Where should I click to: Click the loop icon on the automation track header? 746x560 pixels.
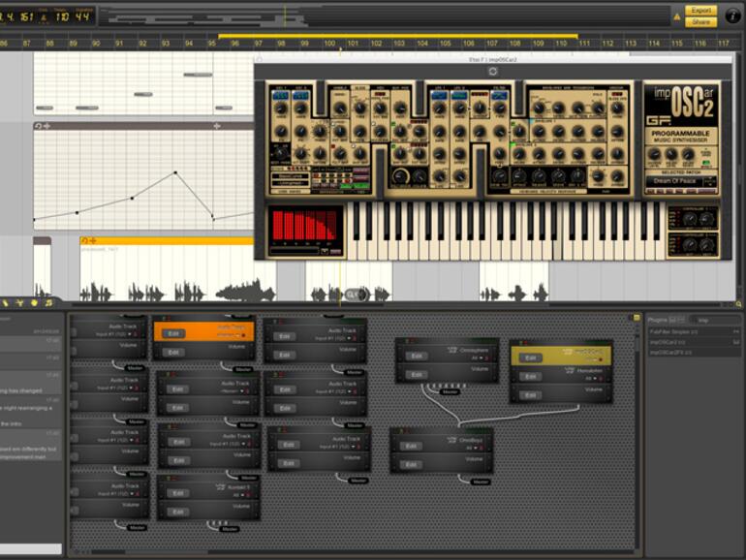[39, 126]
